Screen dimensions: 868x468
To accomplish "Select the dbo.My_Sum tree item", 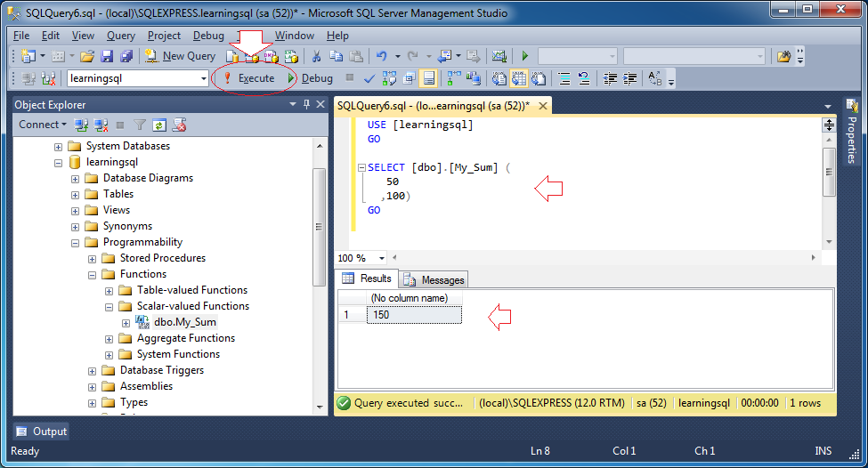I will [x=185, y=322].
